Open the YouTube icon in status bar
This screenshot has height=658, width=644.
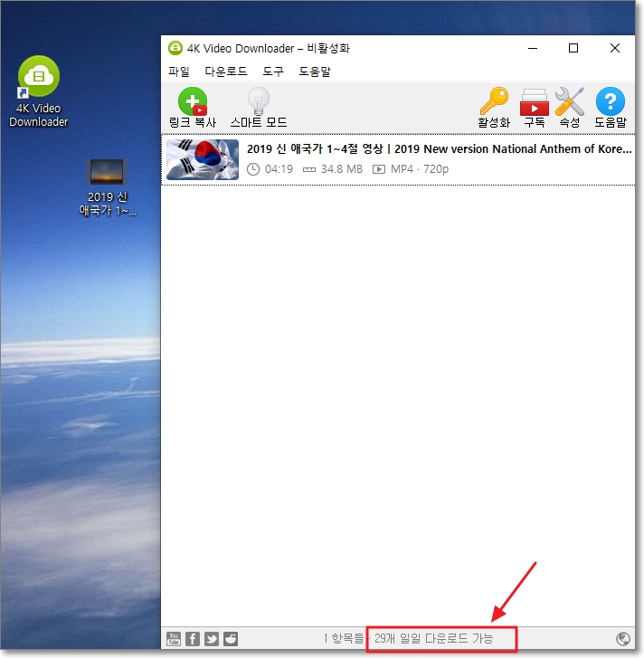[174, 639]
